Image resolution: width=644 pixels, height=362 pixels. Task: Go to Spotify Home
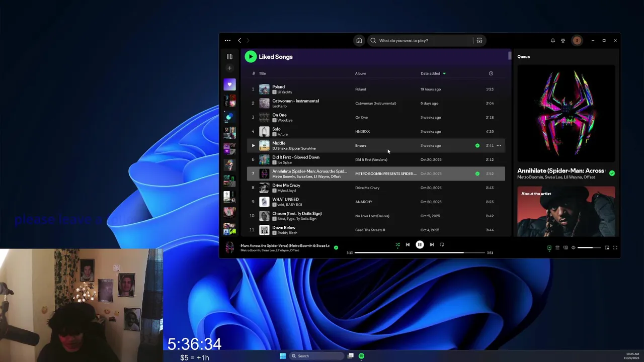[x=359, y=40]
